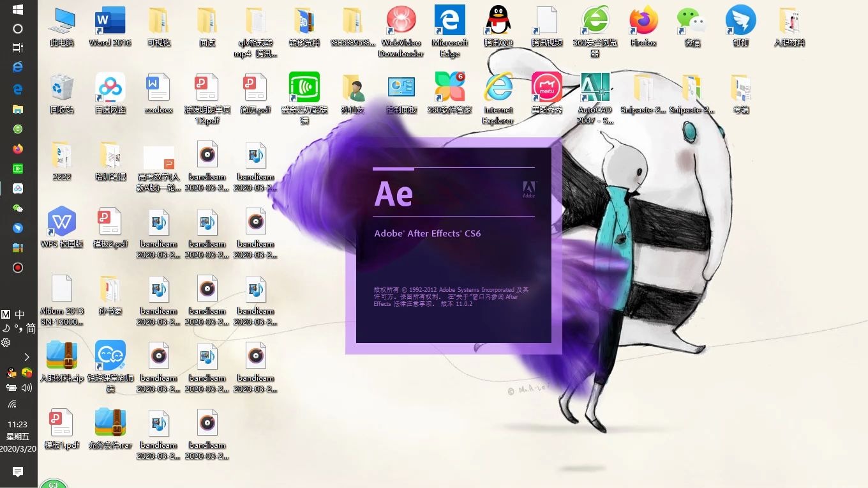This screenshot has width=868, height=488.
Task: Select the 简历.pdf file
Action: click(x=256, y=94)
